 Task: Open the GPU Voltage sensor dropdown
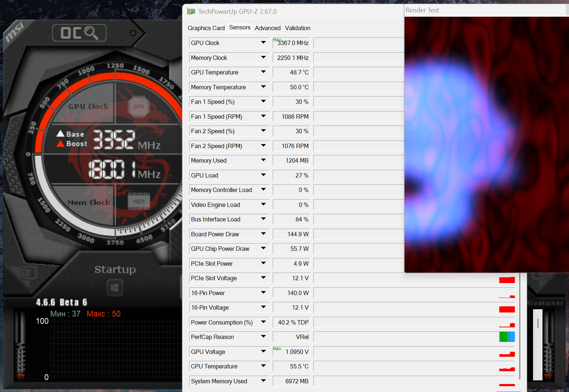[264, 352]
